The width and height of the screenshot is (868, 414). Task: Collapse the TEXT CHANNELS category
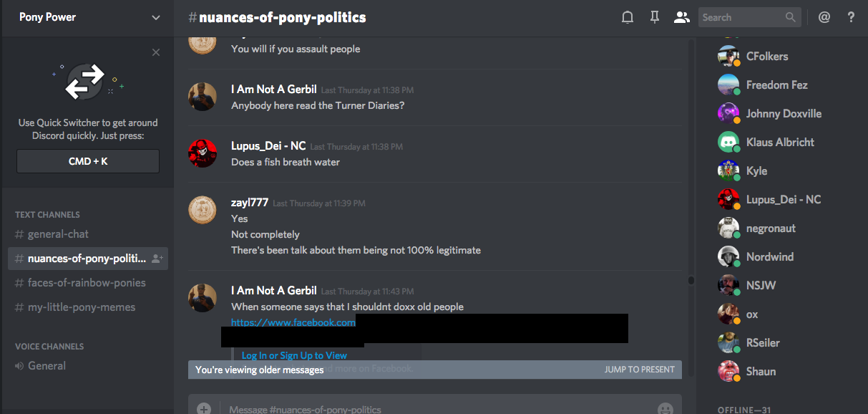[47, 214]
